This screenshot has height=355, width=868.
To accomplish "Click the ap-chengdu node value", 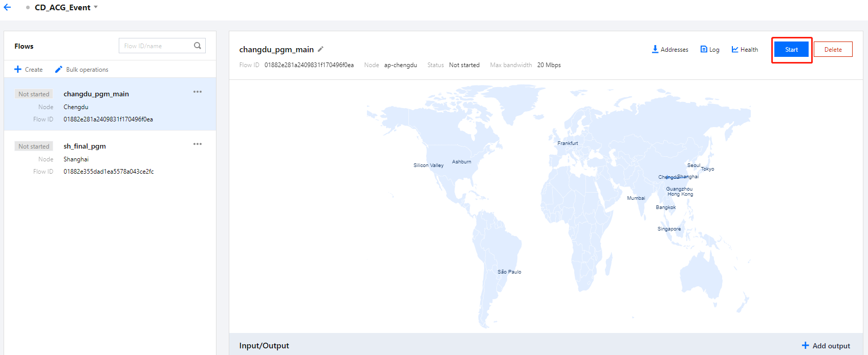I will pyautogui.click(x=401, y=65).
